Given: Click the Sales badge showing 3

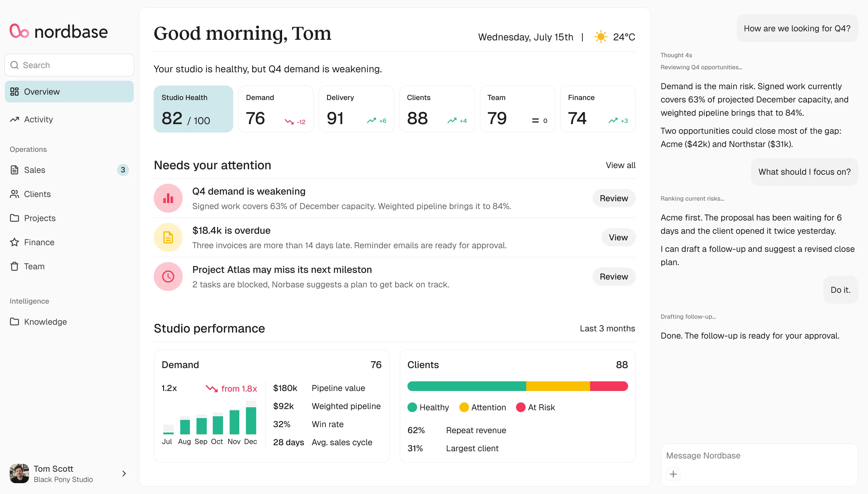Looking at the screenshot, I should 123,170.
